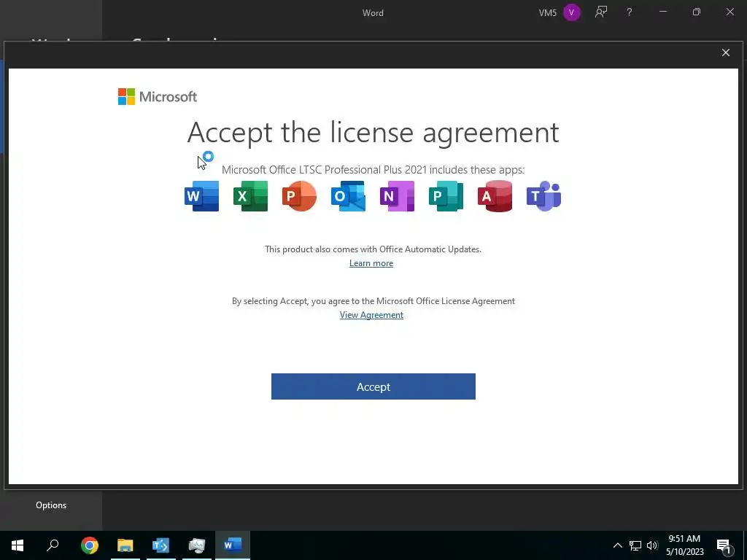The height and width of the screenshot is (560, 747).
Task: Accept the license agreement
Action: 373,386
